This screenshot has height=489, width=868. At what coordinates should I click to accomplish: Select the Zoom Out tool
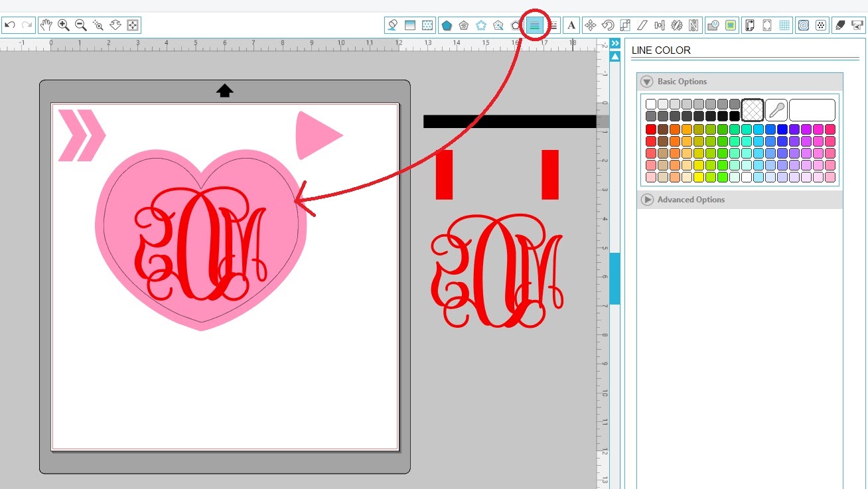[80, 25]
